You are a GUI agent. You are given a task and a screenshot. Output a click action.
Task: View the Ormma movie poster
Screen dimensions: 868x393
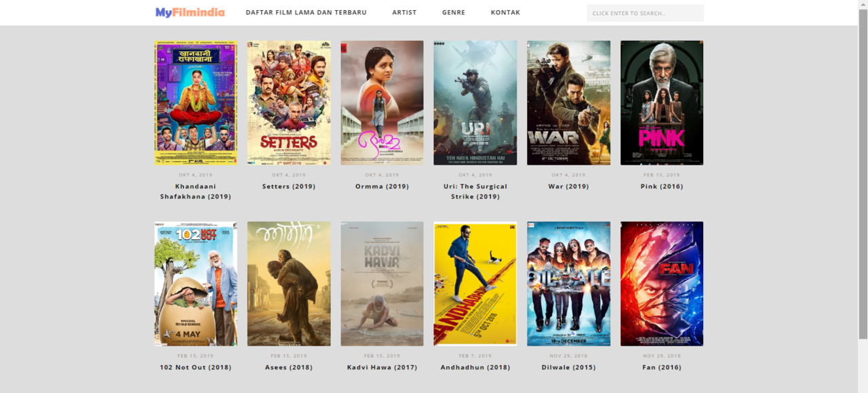(x=382, y=102)
